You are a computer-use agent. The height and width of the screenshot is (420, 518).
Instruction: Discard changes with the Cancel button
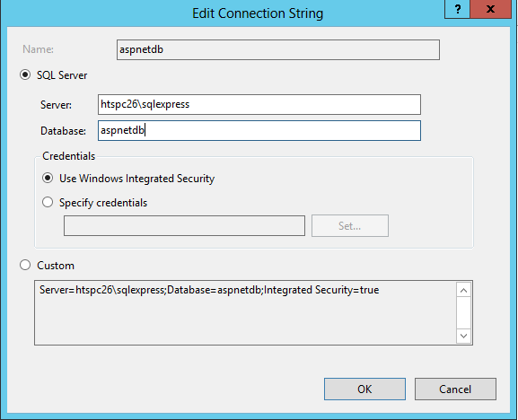point(455,389)
